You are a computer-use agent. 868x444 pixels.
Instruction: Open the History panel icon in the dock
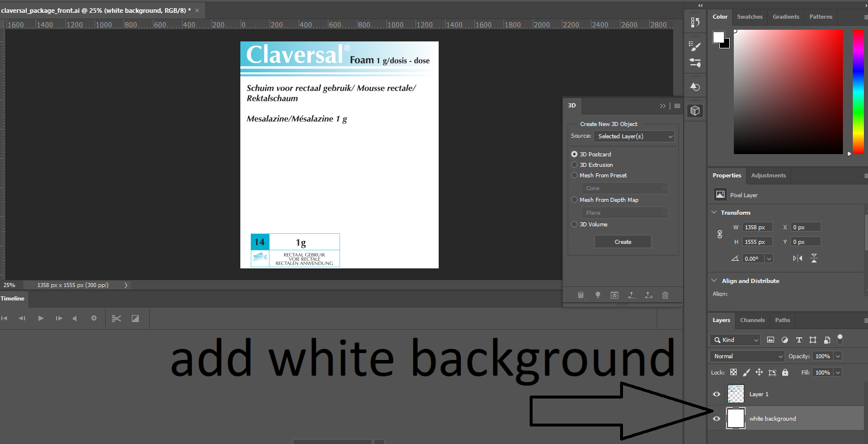click(695, 22)
